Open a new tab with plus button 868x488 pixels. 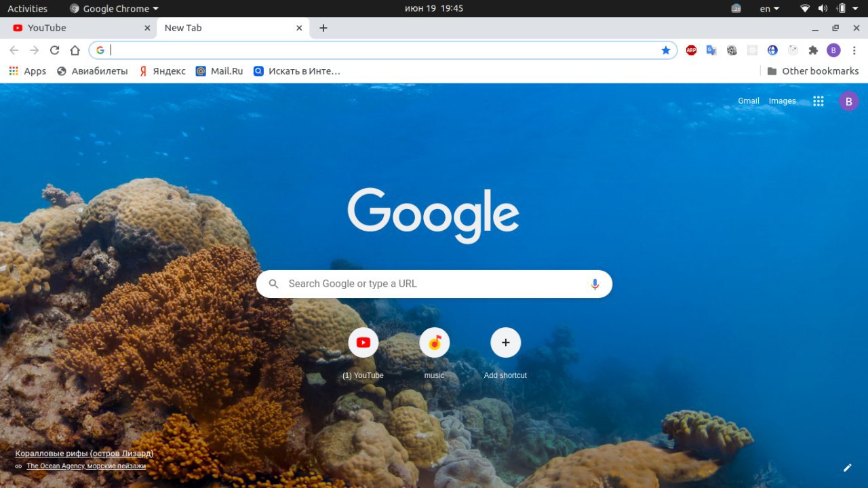point(323,28)
